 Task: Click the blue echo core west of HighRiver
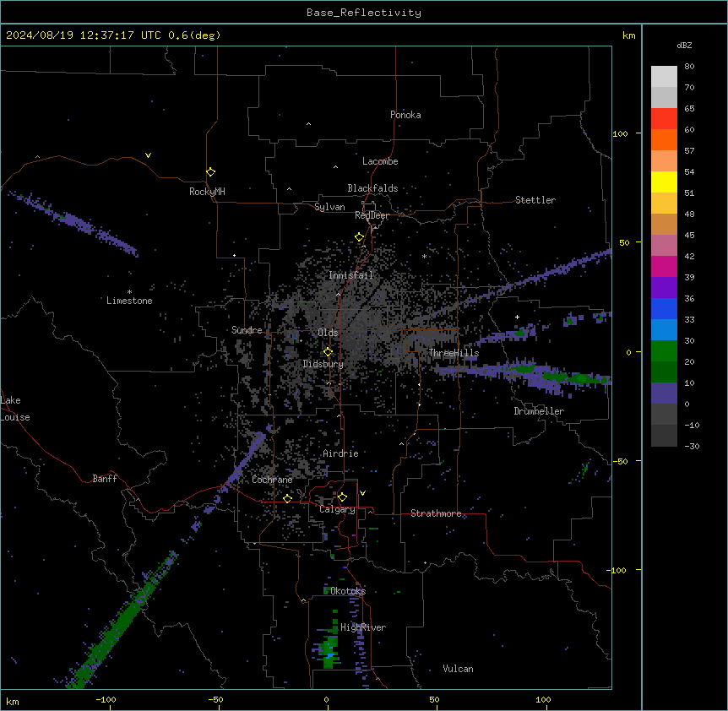pyautogui.click(x=329, y=655)
